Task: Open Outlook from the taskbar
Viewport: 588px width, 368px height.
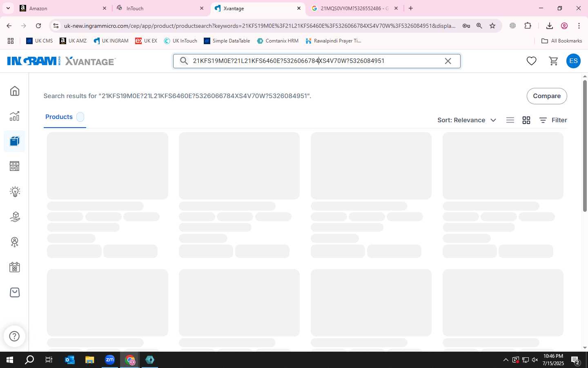Action: 70,360
